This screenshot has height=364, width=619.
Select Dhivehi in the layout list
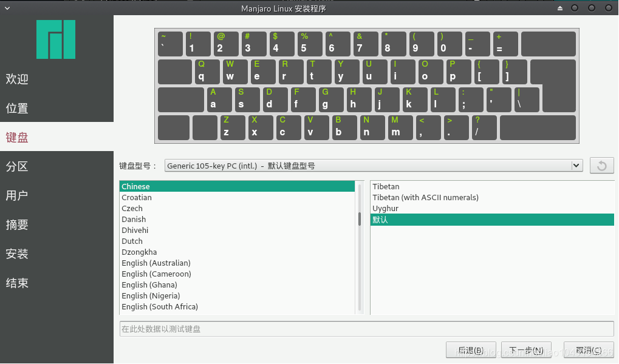(x=238, y=231)
